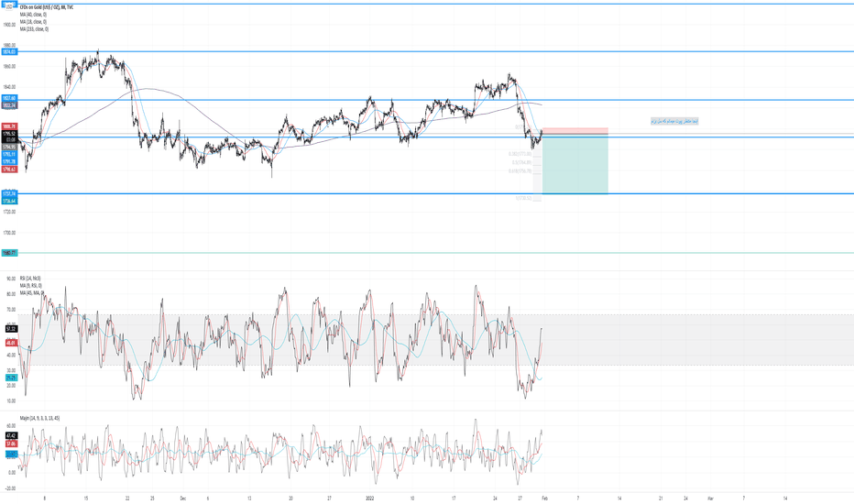Screen dimensions: 854x504
Task: Click the Majin value label 47.42
Action: (11, 436)
